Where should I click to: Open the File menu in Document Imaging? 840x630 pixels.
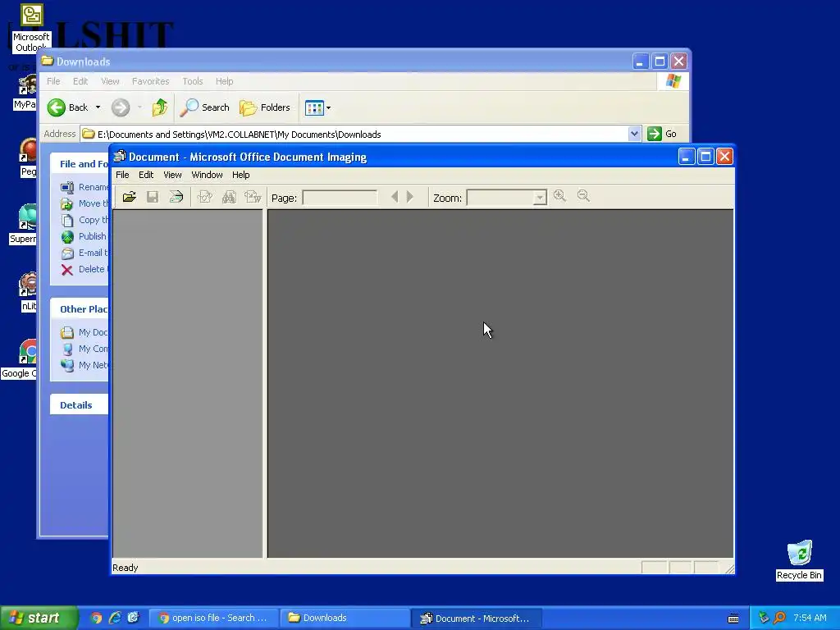pyautogui.click(x=122, y=175)
